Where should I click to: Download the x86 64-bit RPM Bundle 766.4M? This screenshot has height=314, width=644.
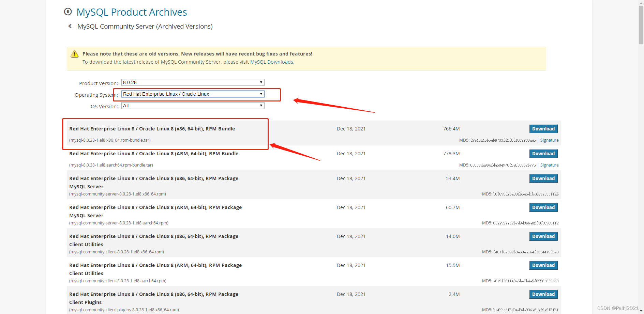click(x=543, y=129)
